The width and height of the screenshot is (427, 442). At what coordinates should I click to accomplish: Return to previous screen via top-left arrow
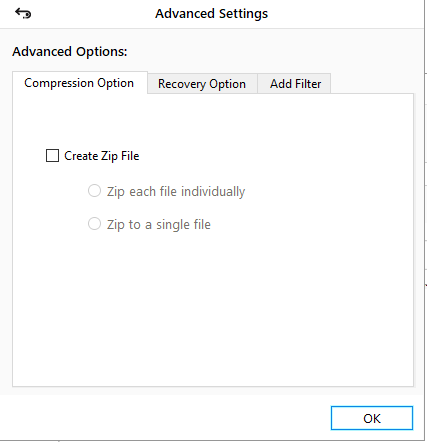click(x=23, y=13)
